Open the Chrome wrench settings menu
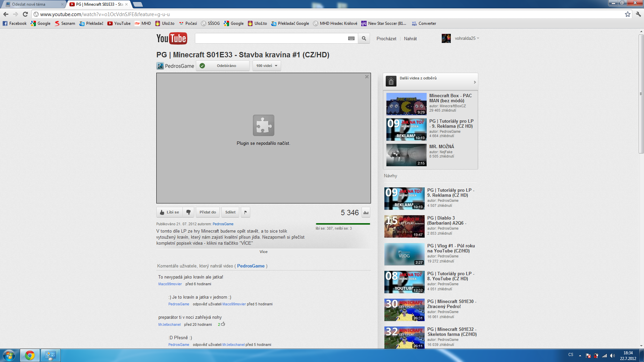The width and height of the screenshot is (644, 362). 638,14
